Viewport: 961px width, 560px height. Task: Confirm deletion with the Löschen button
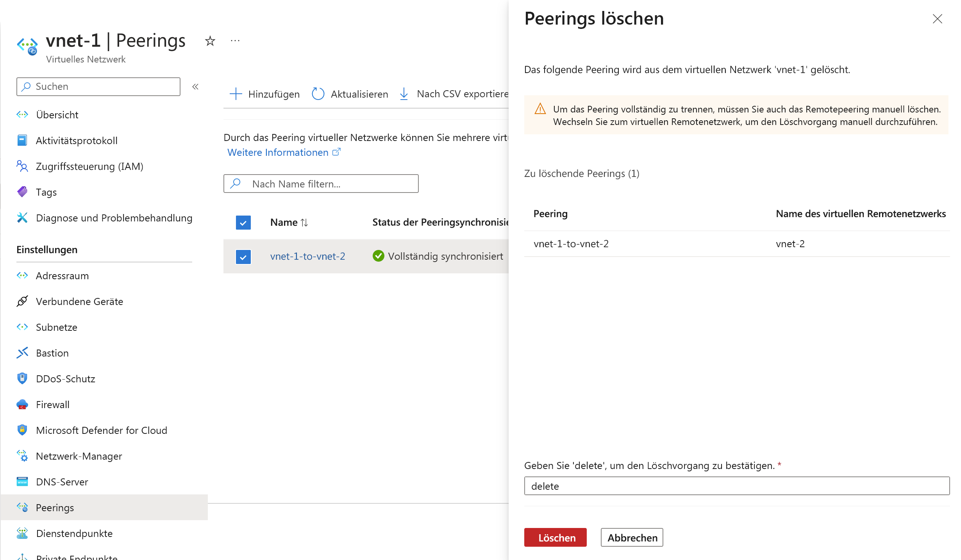[x=555, y=538]
